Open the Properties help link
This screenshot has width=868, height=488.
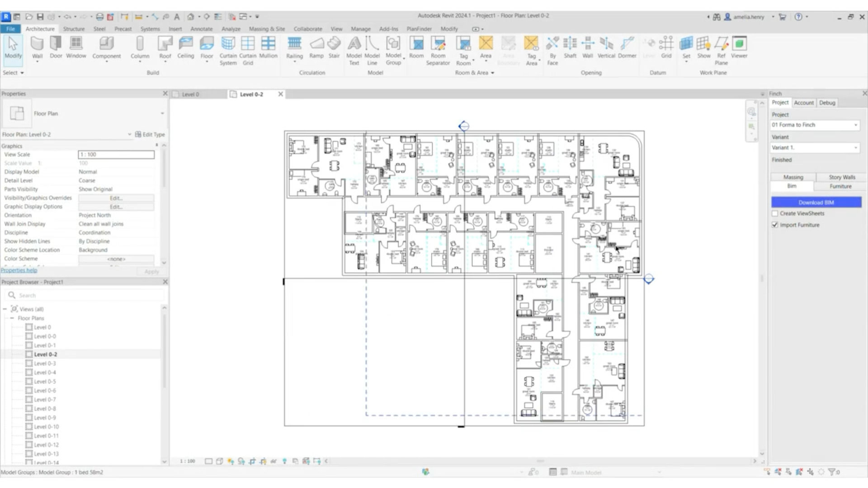tap(19, 270)
